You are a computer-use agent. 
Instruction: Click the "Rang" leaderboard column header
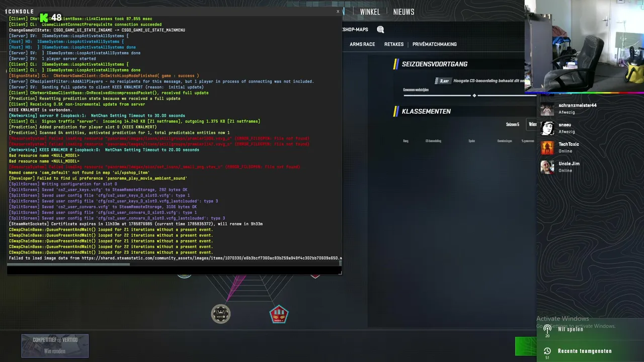406,141
